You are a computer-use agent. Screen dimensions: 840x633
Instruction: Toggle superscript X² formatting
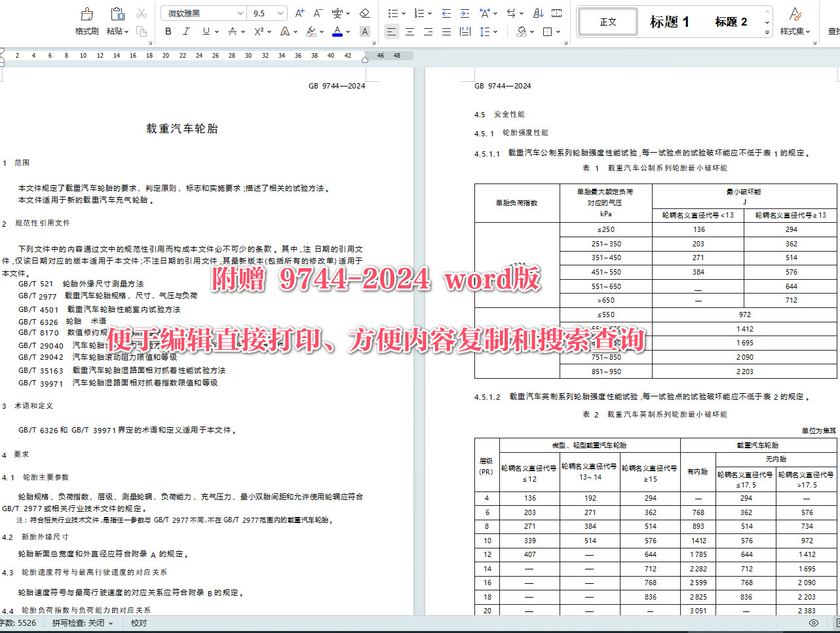point(259,31)
